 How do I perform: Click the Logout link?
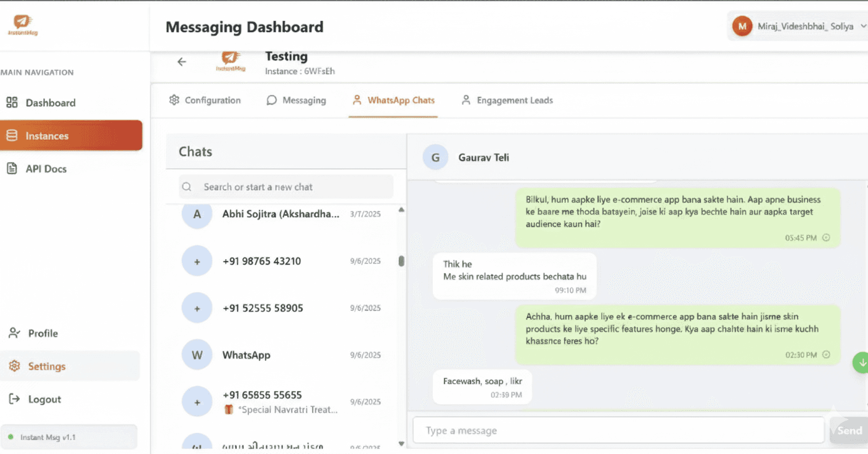coord(44,399)
